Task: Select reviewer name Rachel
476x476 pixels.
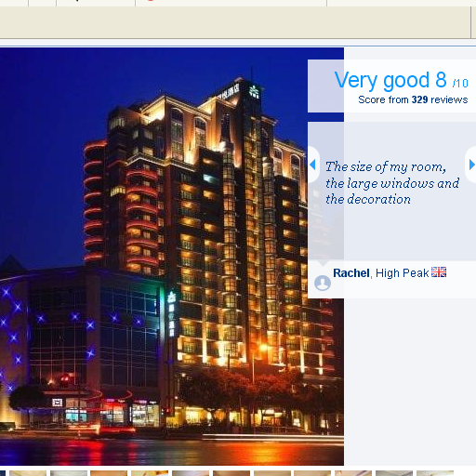Action: [x=351, y=273]
